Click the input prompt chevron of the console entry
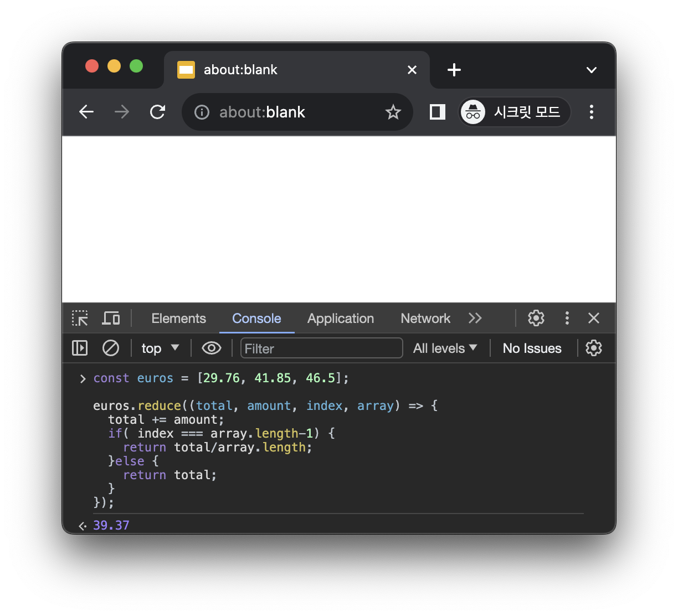This screenshot has width=678, height=616. (x=83, y=378)
